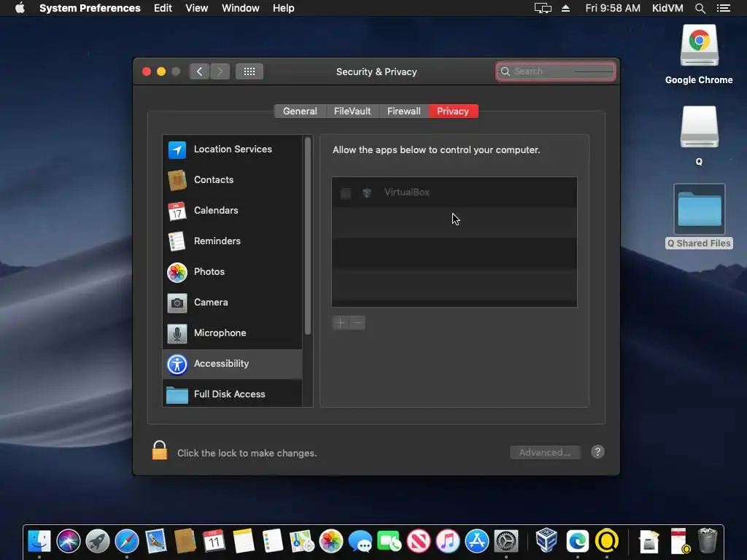Open the help question mark button

click(597, 452)
